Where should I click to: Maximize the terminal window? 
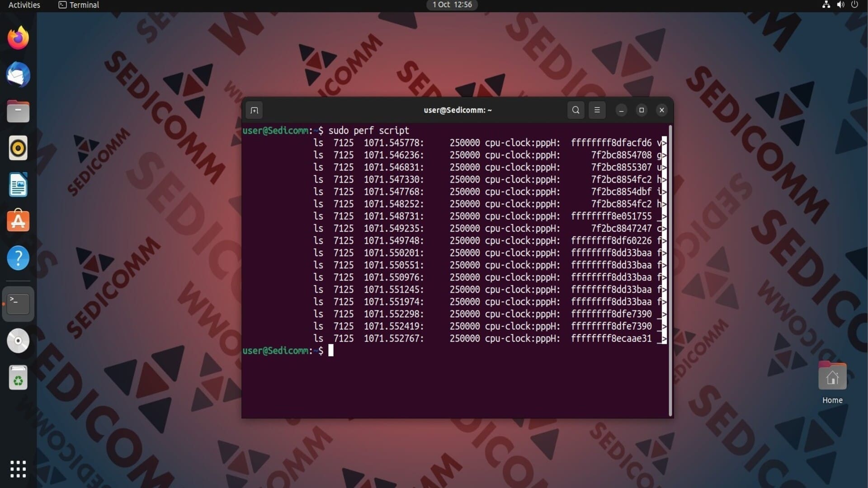pos(642,110)
